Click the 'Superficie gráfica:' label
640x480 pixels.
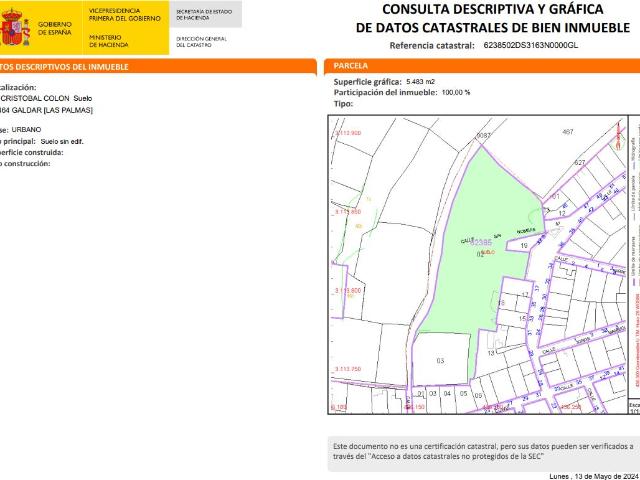pyautogui.click(x=367, y=82)
